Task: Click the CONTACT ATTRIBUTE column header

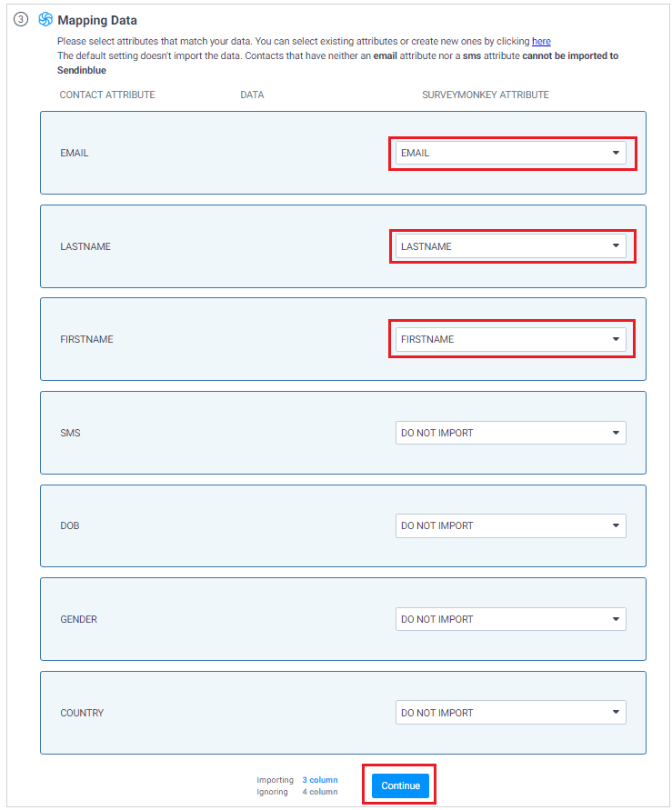Action: click(105, 95)
